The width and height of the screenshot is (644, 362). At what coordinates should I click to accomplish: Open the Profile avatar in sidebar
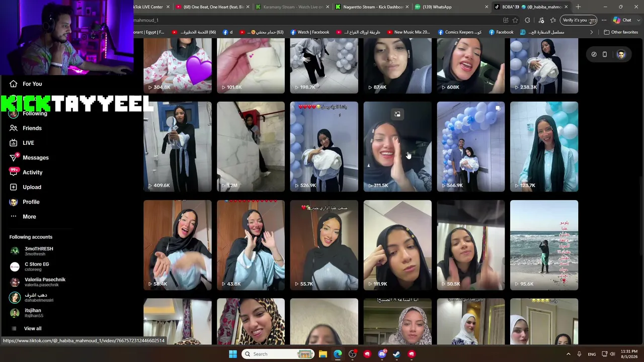14,202
